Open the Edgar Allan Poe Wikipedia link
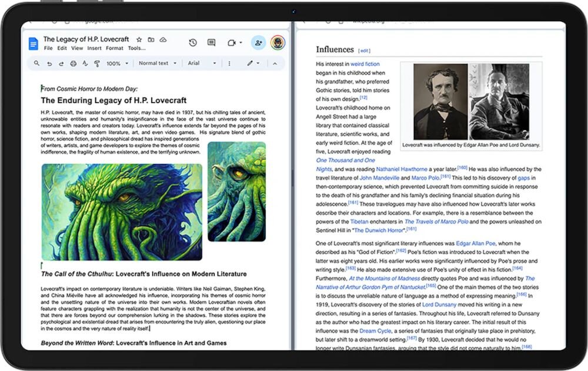This screenshot has height=371, width=588. [474, 243]
